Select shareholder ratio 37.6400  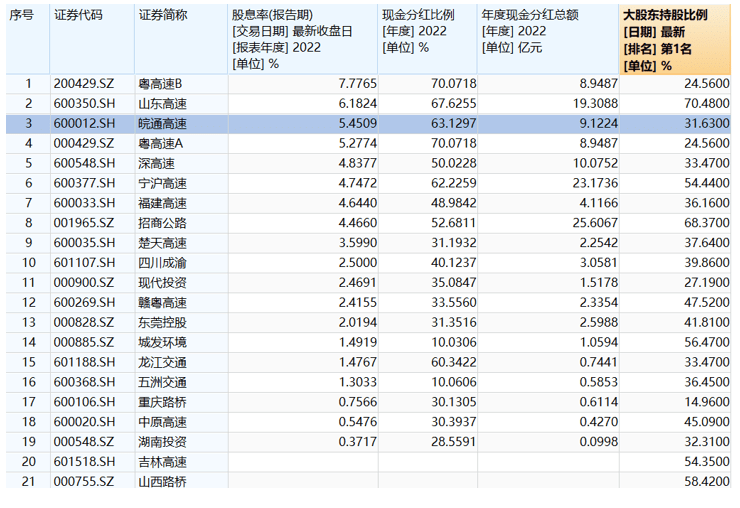tap(707, 243)
